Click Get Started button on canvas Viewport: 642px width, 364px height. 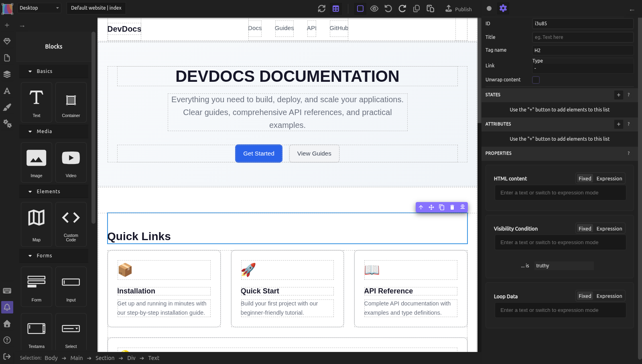click(259, 154)
